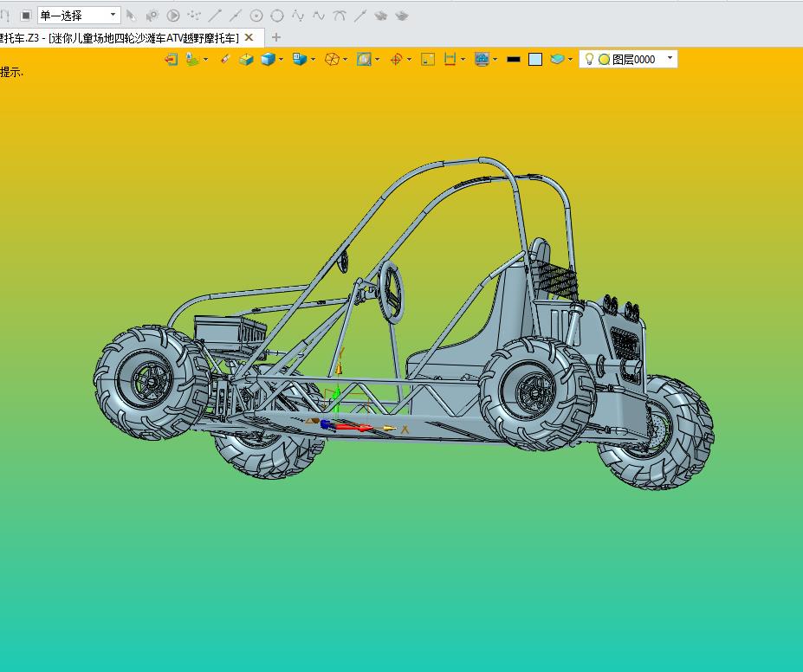803x672 pixels.
Task: Select the diagonal line snap icon
Action: tap(360, 16)
